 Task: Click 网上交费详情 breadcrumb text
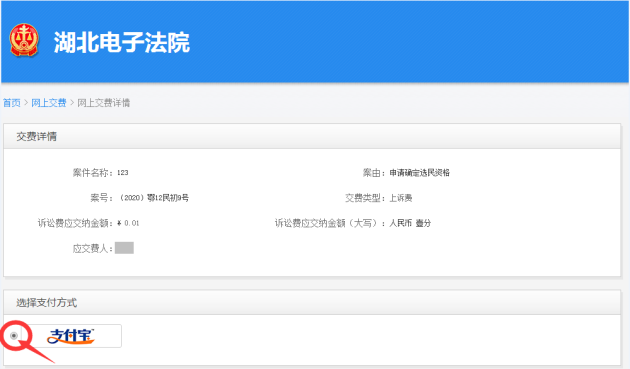pos(104,103)
